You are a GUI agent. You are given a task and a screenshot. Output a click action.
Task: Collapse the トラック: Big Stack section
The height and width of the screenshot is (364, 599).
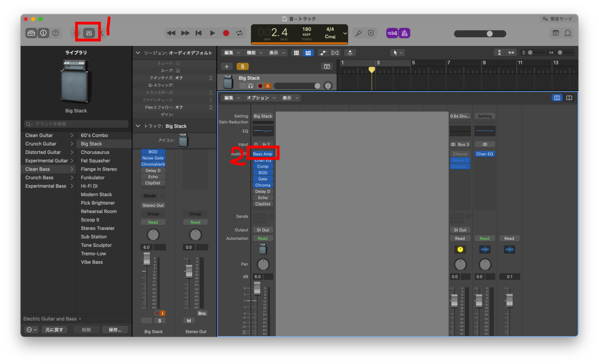click(x=138, y=126)
